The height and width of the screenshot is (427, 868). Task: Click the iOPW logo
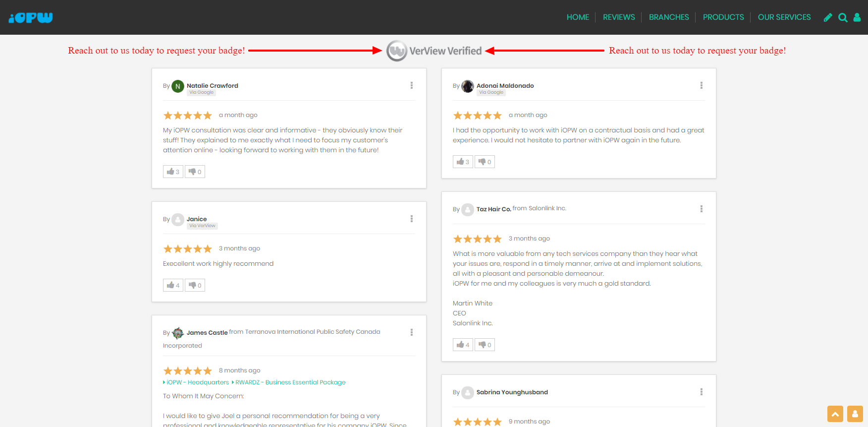pos(31,17)
